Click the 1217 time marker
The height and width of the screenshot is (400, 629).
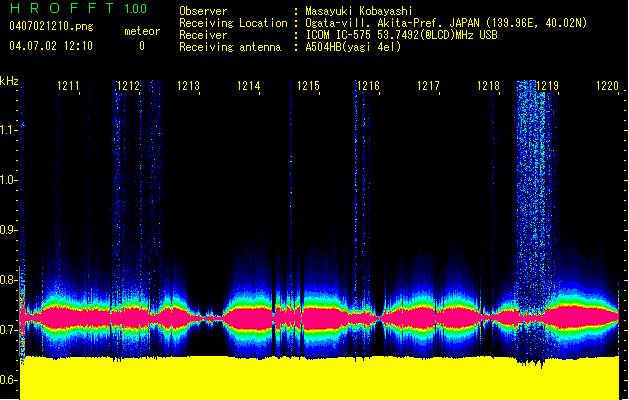click(428, 86)
